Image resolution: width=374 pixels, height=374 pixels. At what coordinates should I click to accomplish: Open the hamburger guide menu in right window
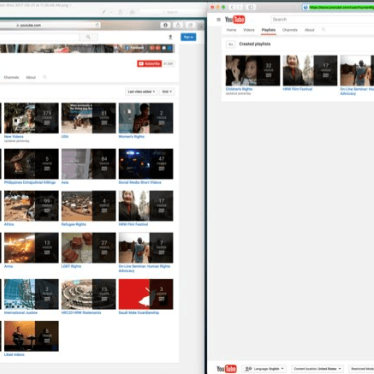(219, 20)
